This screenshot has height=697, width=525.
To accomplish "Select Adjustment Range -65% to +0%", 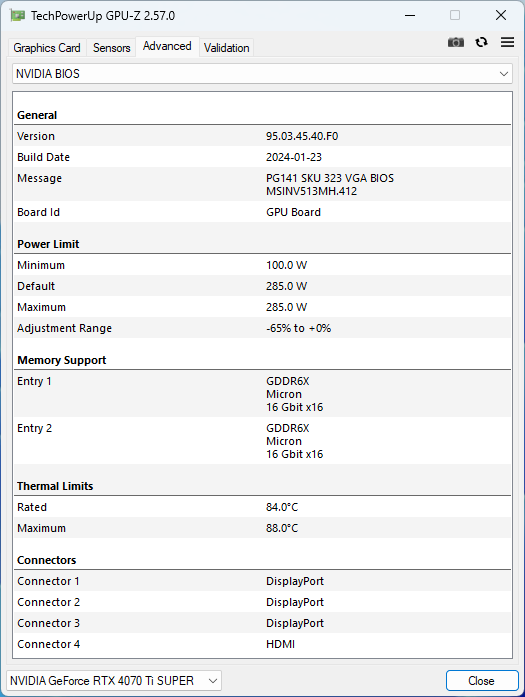I will point(298,328).
